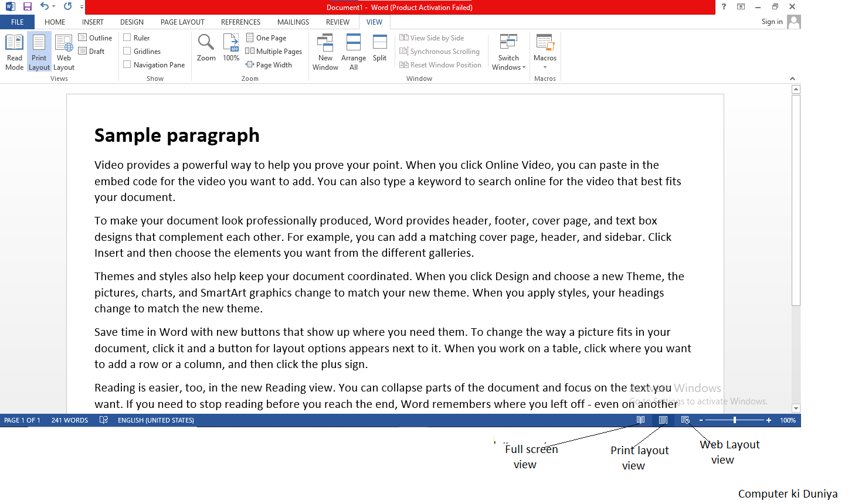Redo the last action
This screenshot has height=504, width=855.
67,6
